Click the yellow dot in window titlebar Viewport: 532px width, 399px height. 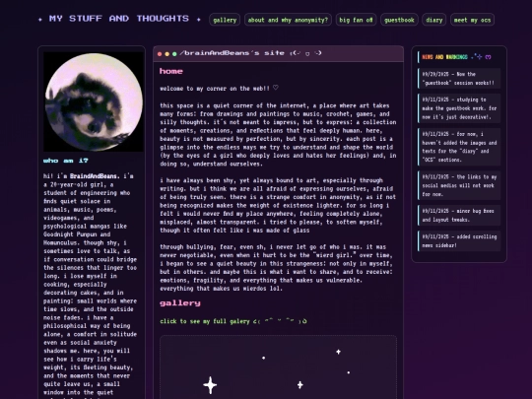[166, 54]
